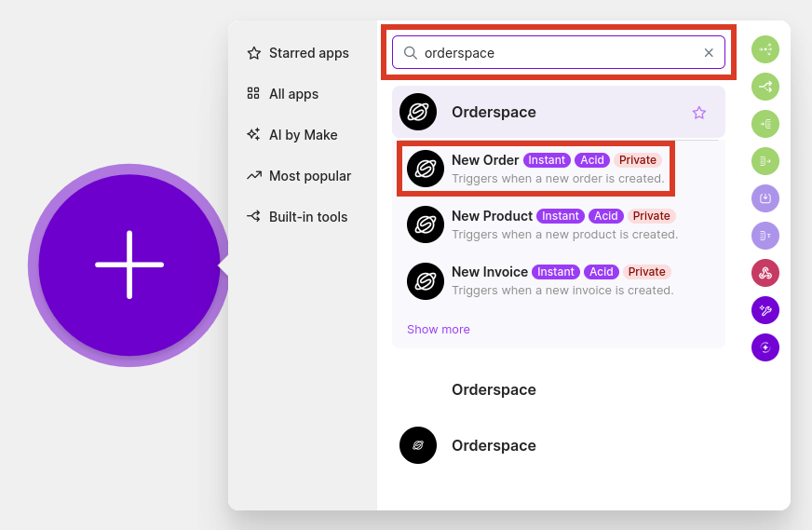The height and width of the screenshot is (530, 812).
Task: Add the green Flow control tool
Action: tap(765, 49)
